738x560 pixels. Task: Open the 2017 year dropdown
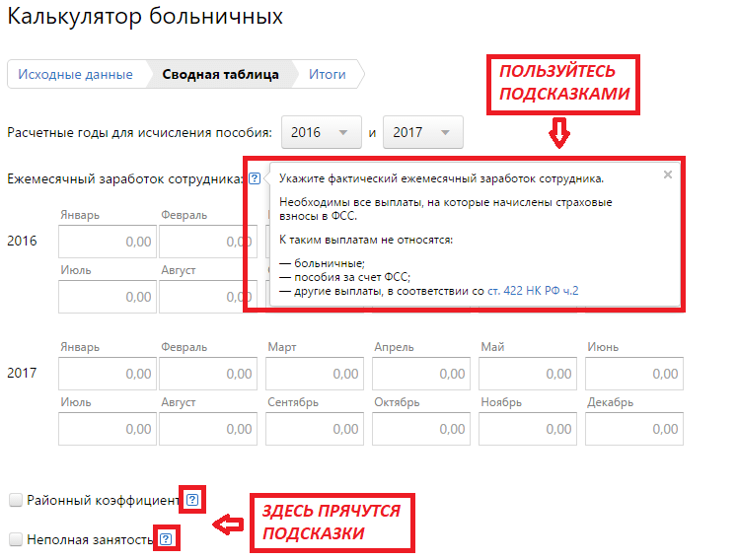tap(423, 132)
